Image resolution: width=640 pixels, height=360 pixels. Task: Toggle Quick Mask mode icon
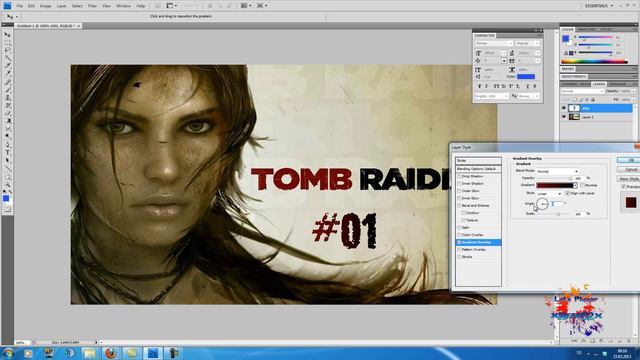click(x=7, y=209)
